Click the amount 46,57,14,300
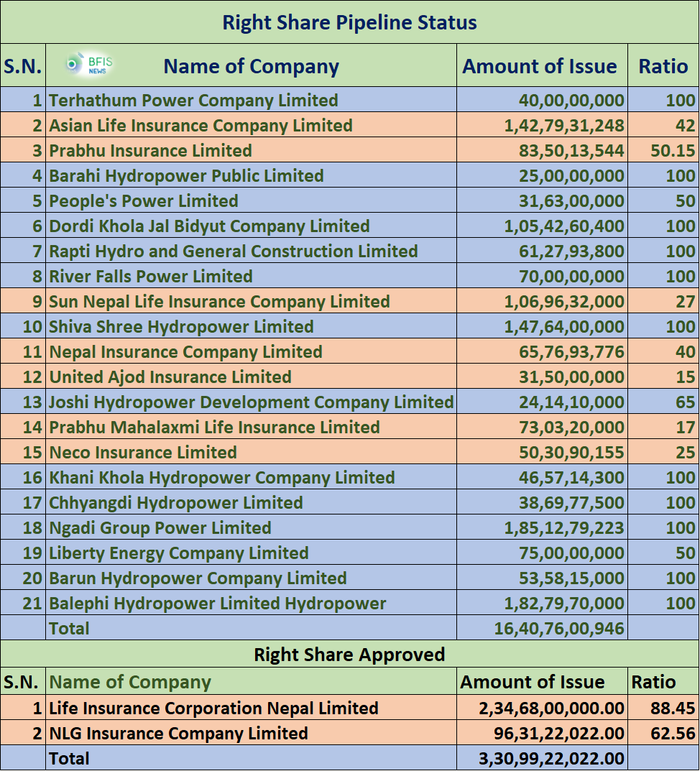The height and width of the screenshot is (771, 700). click(571, 477)
